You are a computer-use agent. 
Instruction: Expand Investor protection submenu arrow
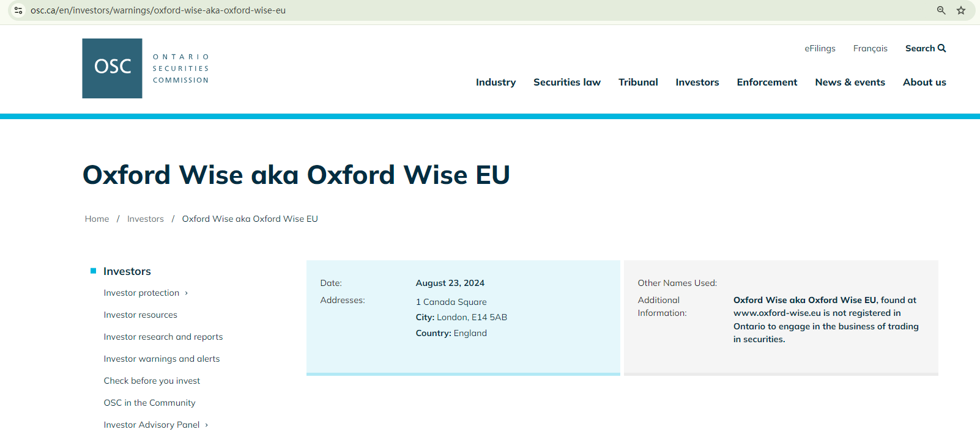187,293
